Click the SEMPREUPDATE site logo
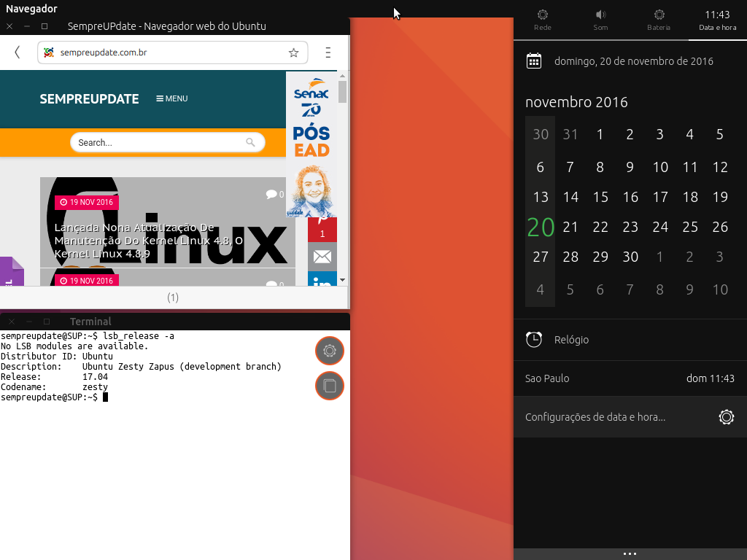 [x=89, y=99]
